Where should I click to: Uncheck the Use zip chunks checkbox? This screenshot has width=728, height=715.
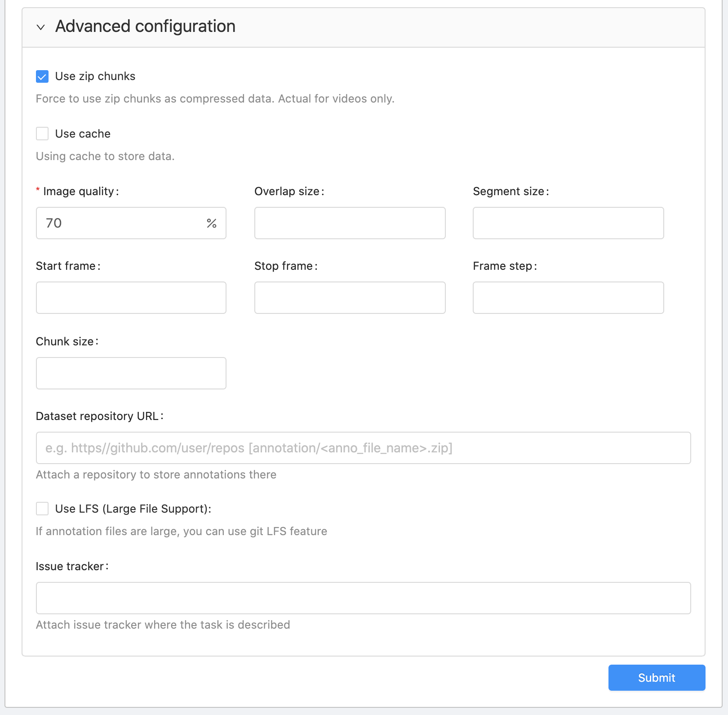(x=42, y=76)
